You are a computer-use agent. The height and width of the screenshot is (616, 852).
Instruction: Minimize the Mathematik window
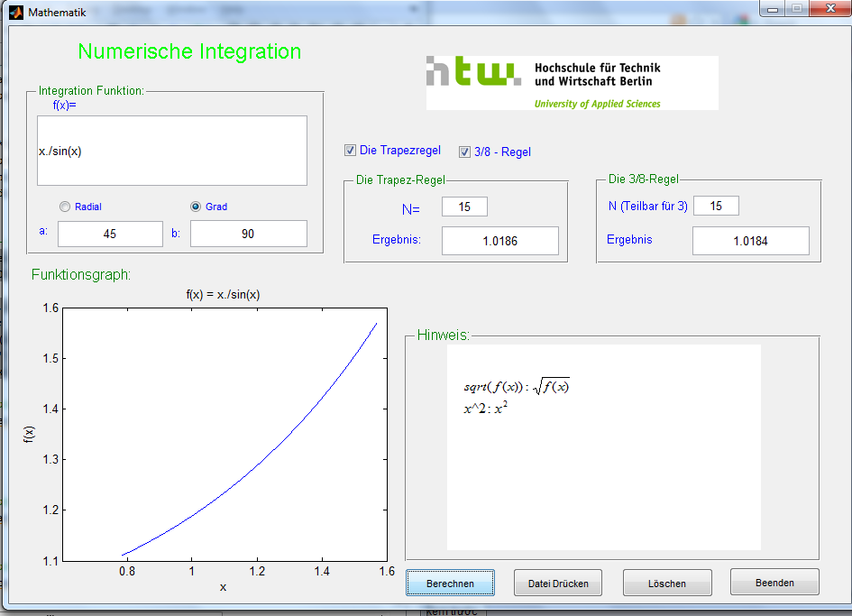click(773, 9)
